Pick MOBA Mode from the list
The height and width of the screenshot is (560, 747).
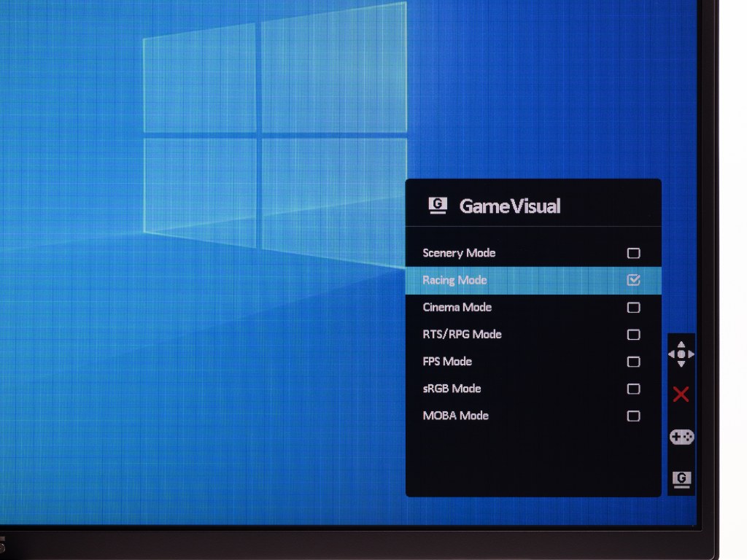click(533, 416)
